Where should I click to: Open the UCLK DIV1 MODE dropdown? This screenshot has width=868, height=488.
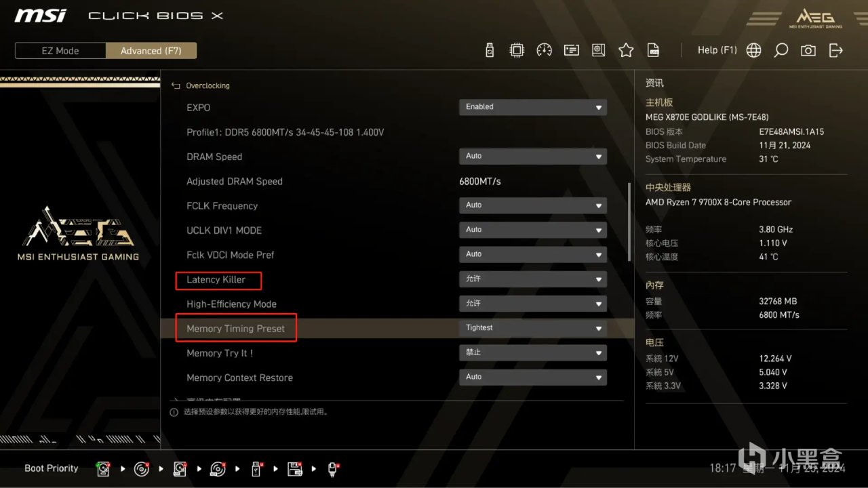click(x=532, y=230)
